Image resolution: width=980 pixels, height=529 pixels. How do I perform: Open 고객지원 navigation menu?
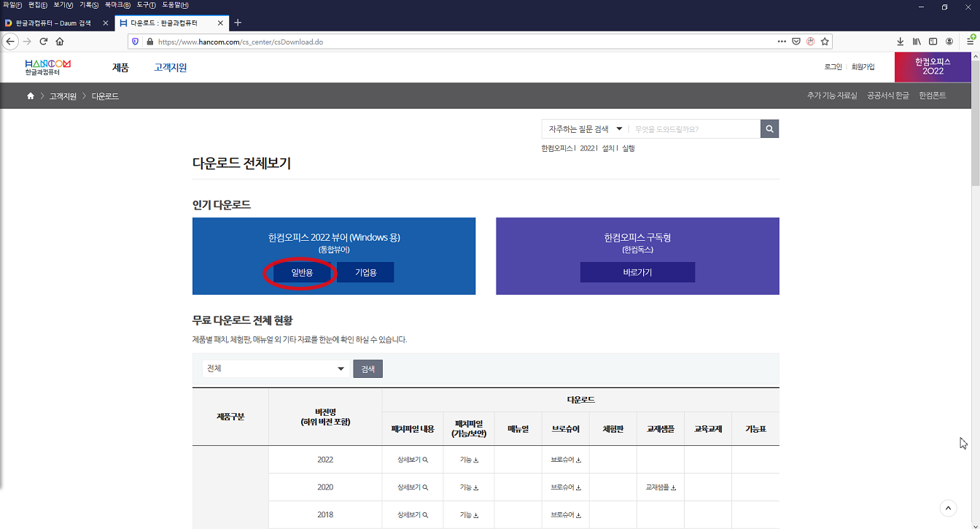[x=170, y=68]
